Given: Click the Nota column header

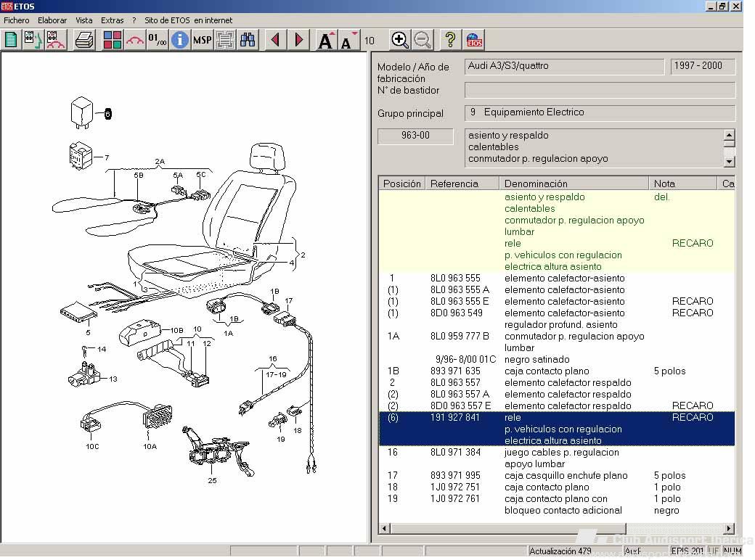Looking at the screenshot, I should click(x=682, y=184).
